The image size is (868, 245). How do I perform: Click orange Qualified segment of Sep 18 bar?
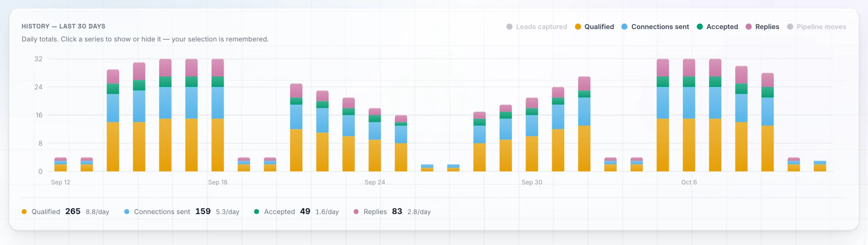(218, 145)
